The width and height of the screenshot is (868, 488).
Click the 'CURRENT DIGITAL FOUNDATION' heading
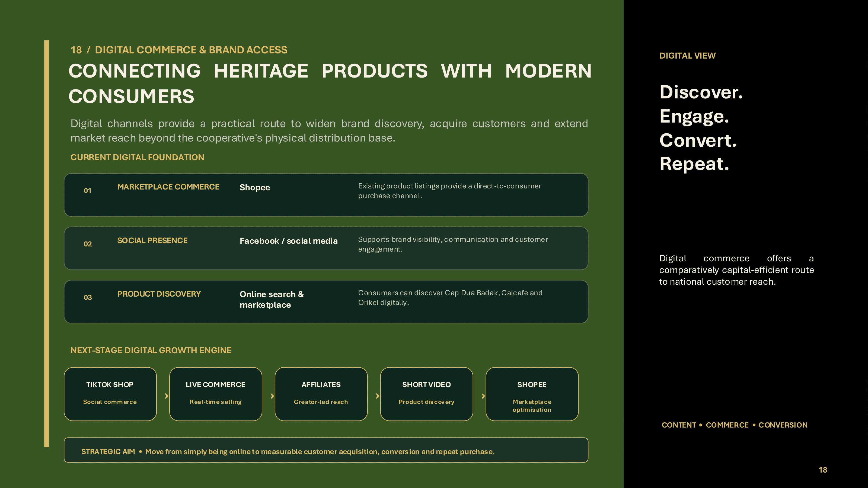(x=137, y=157)
